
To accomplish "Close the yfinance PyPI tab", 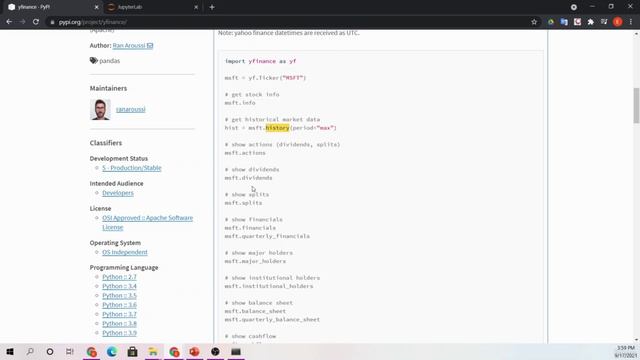I will pos(96,7).
